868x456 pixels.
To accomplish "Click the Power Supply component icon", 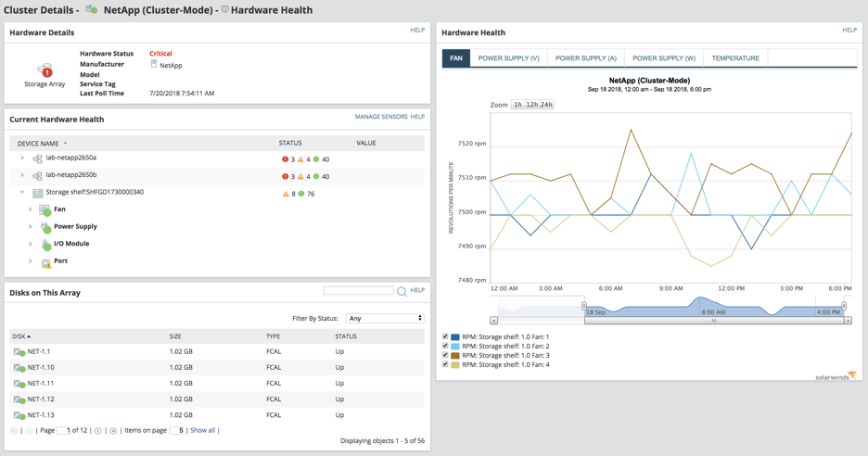I will tap(46, 227).
